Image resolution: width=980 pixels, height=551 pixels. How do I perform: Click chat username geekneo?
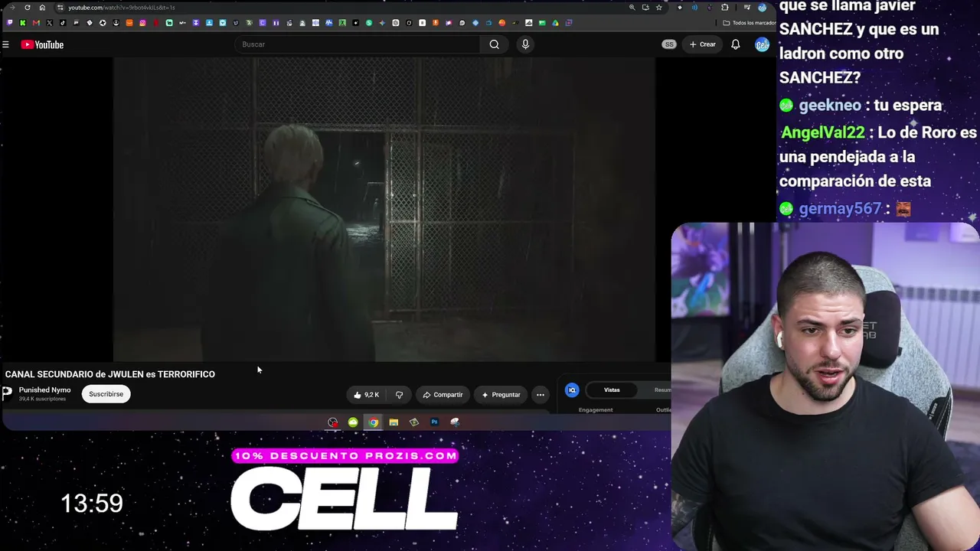click(830, 105)
